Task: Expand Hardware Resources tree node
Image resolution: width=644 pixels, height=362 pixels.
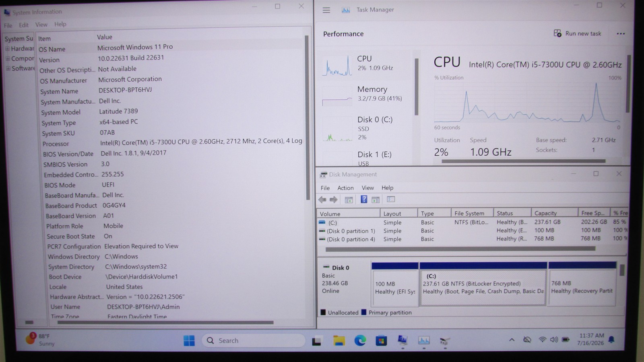Action: pos(7,49)
